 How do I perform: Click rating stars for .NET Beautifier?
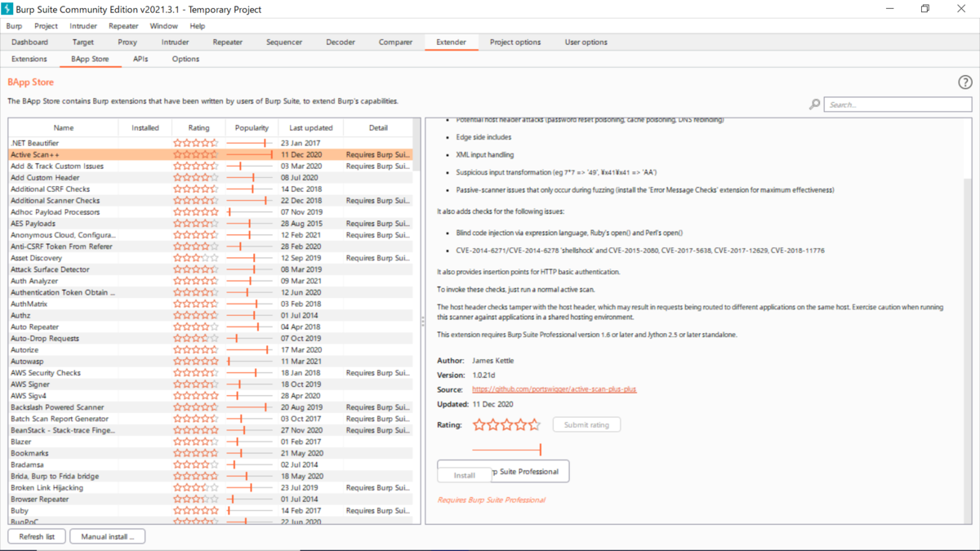point(196,143)
